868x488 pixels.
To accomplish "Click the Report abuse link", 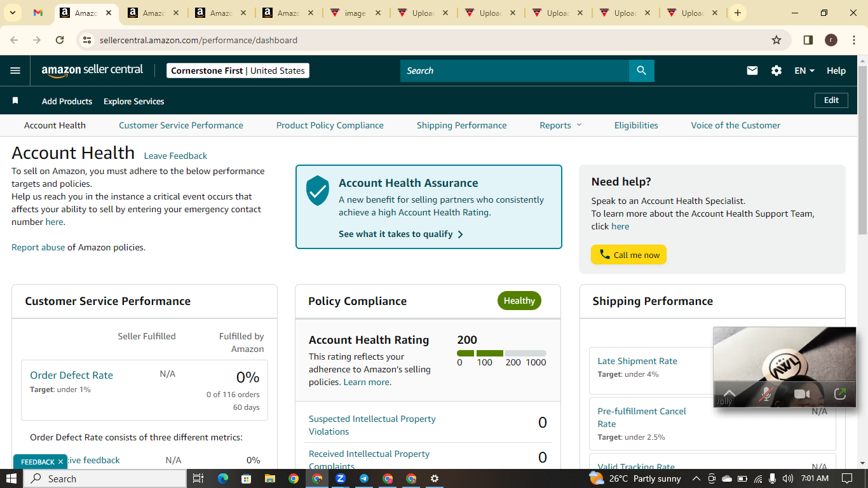I will (38, 247).
